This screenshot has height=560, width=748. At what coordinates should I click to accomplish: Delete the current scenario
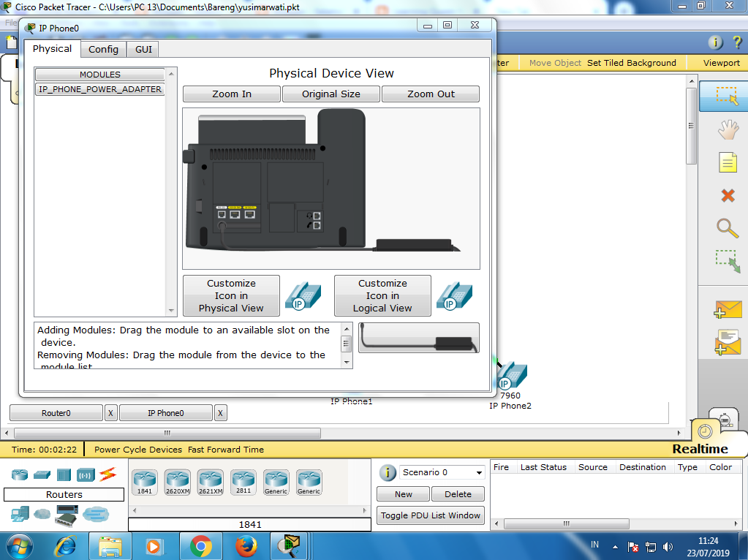458,494
